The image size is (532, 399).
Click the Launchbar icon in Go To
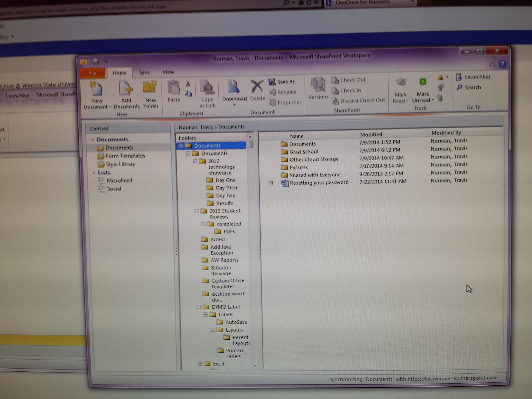coord(459,77)
